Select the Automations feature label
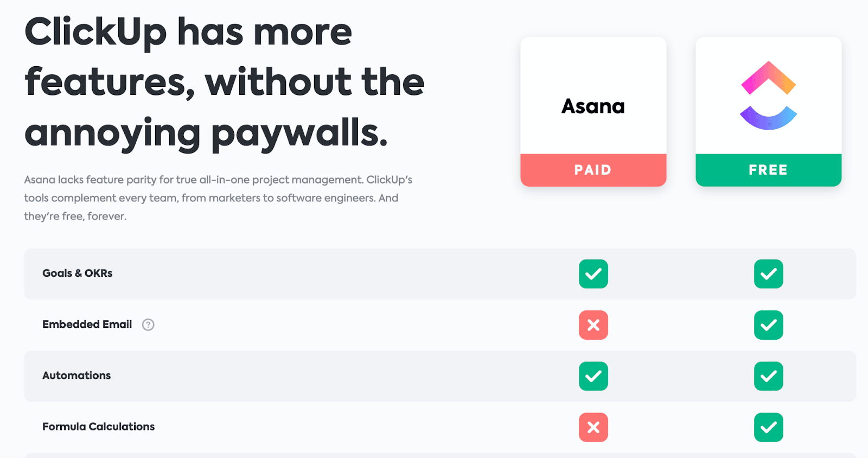 point(76,375)
